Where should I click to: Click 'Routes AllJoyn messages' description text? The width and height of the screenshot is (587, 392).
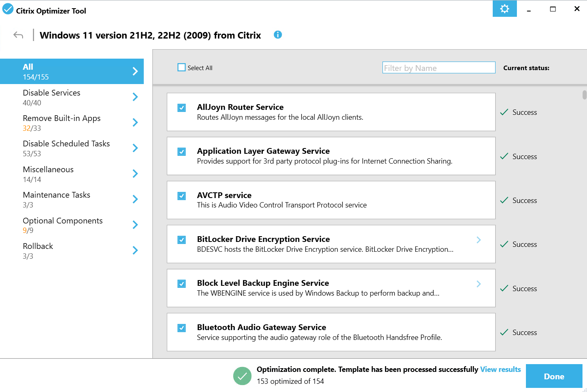coord(280,117)
